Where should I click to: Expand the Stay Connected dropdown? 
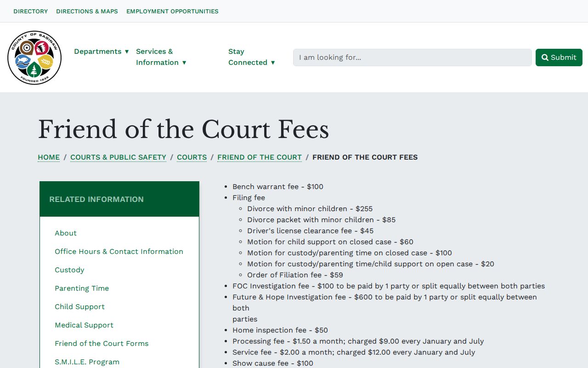pos(252,57)
